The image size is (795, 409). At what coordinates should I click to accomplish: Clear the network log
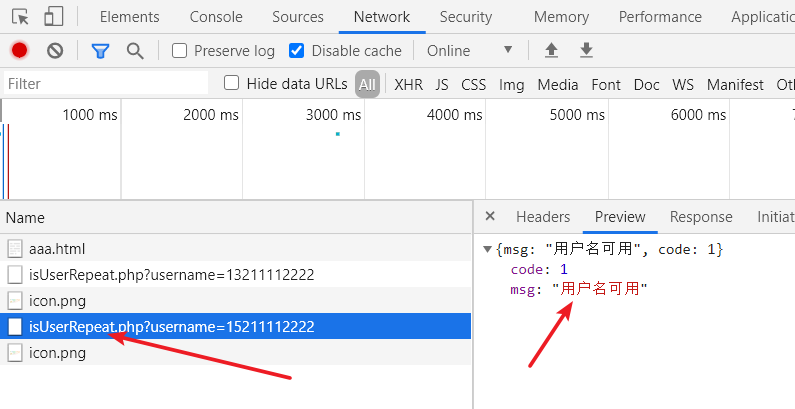[55, 50]
